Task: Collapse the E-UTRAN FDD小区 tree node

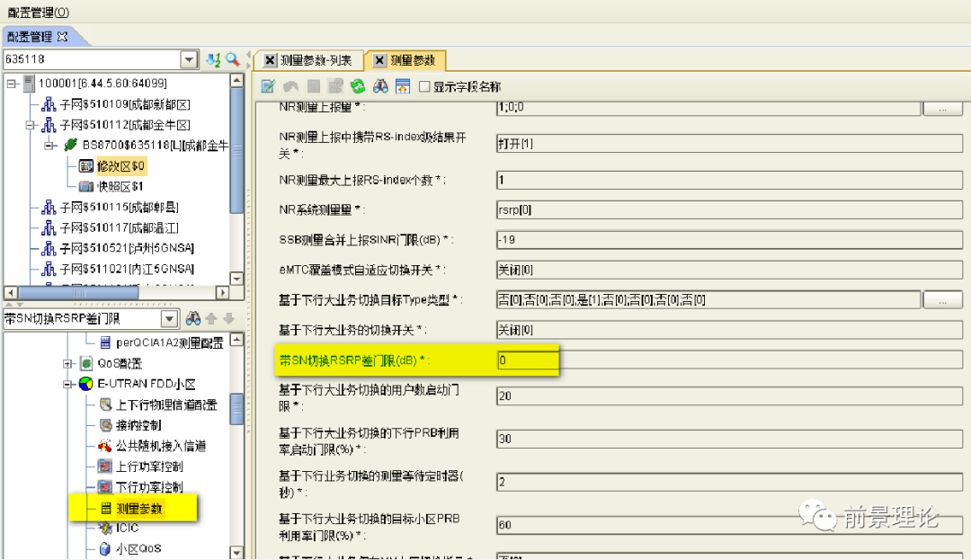Action: pos(68,384)
